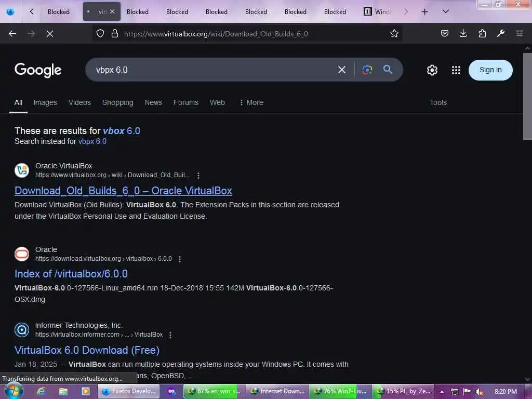Switch to Images results
Viewport: 532px width, 399px height.
click(45, 102)
